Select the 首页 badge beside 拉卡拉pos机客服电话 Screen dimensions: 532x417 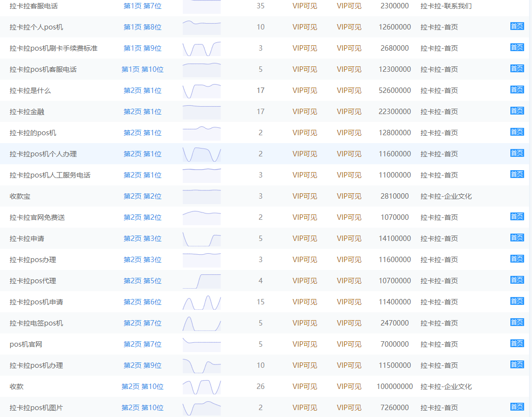[x=517, y=69]
